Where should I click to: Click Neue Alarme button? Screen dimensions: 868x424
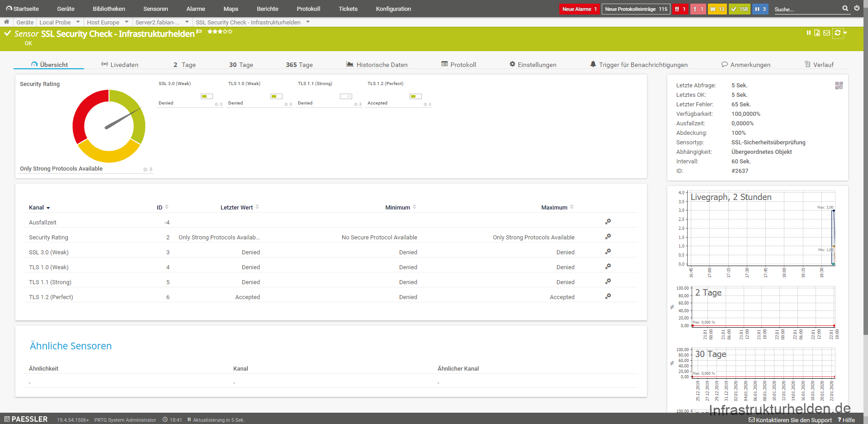(580, 9)
